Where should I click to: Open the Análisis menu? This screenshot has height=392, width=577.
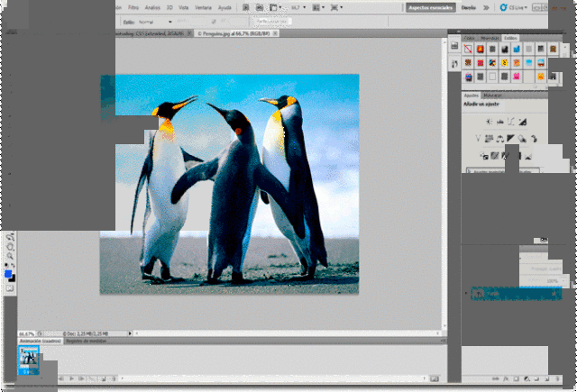[x=152, y=7]
